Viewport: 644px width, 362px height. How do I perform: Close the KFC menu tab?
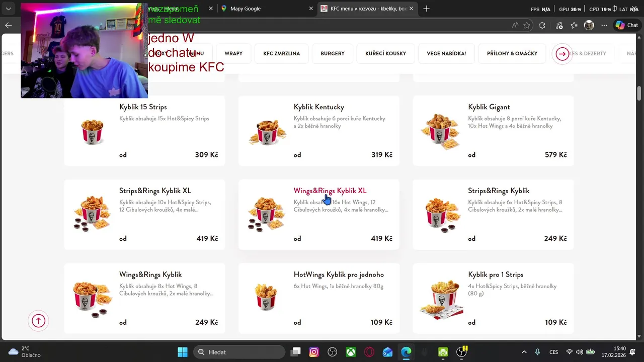(x=411, y=9)
